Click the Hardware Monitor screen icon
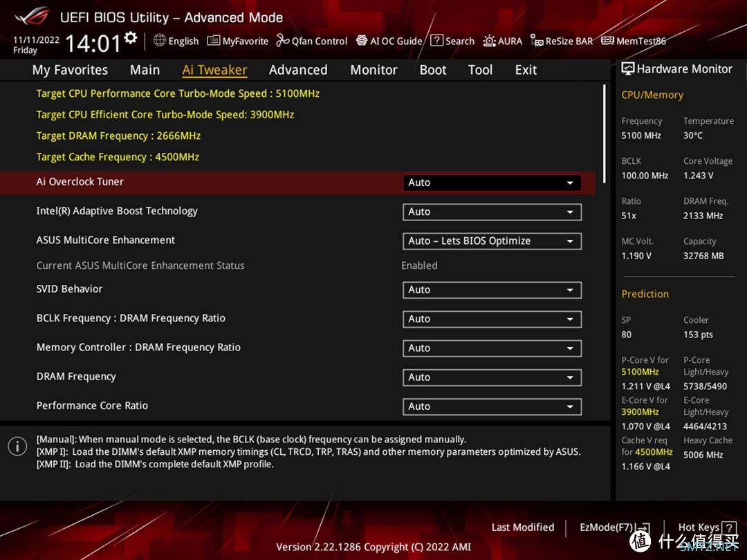This screenshot has width=747, height=560. (628, 69)
